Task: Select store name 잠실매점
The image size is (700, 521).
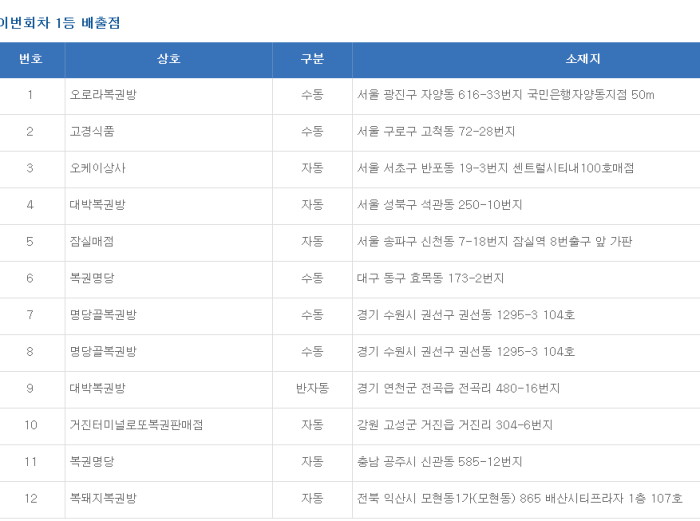Action: pyautogui.click(x=92, y=242)
